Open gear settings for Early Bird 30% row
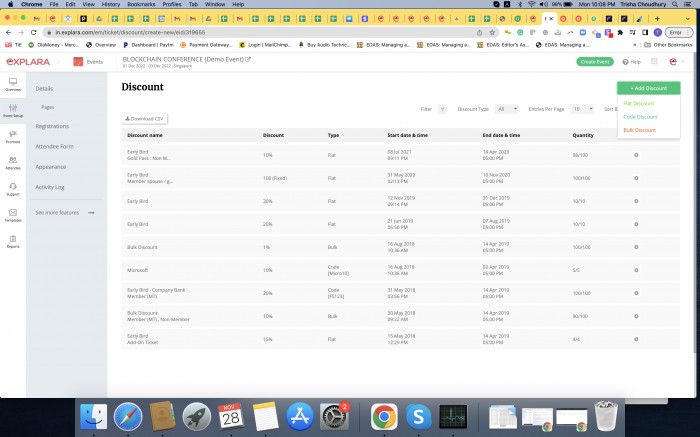Screen dimensions: 700x437 pyautogui.click(x=636, y=201)
